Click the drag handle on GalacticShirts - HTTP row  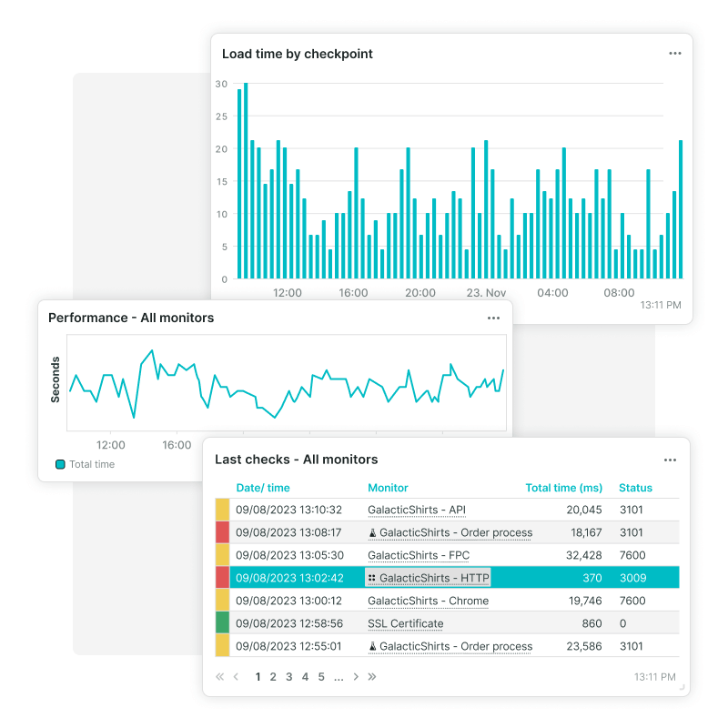[372, 578]
